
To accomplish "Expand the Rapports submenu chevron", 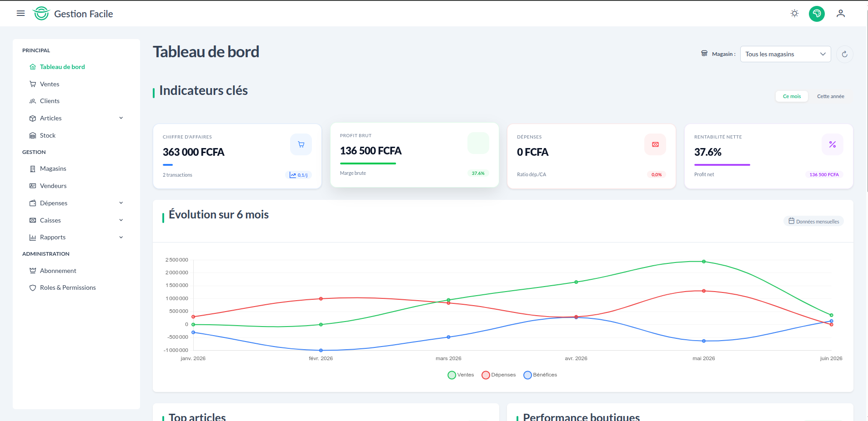I will pos(121,237).
